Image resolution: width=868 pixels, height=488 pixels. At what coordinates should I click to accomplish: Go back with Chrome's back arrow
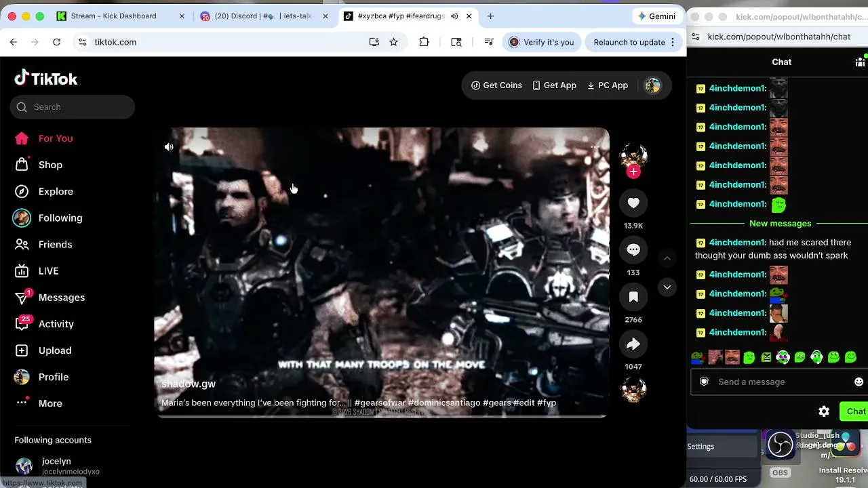coord(14,42)
